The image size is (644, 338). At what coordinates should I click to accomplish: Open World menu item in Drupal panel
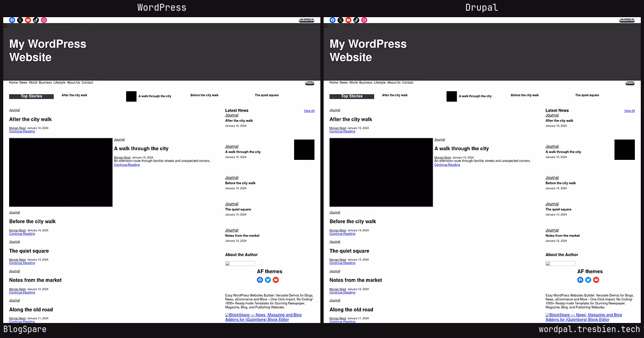click(x=354, y=83)
